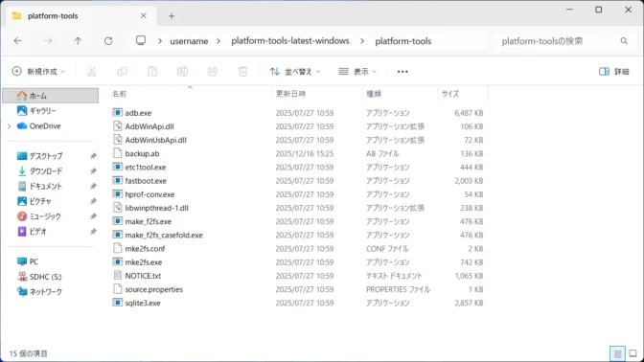
Task: Select NOTICE.txt document icon
Action: point(118,276)
